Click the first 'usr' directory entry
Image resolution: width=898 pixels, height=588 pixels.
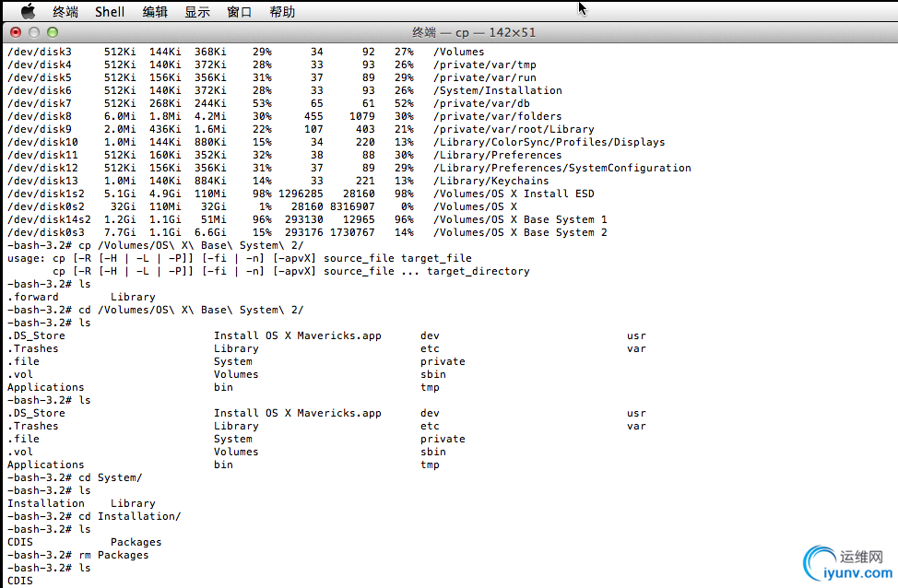point(636,335)
